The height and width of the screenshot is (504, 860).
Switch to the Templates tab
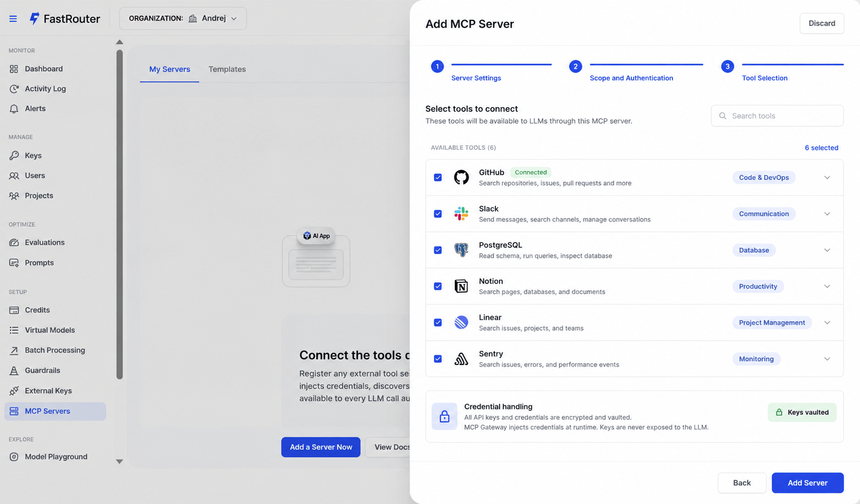point(227,69)
